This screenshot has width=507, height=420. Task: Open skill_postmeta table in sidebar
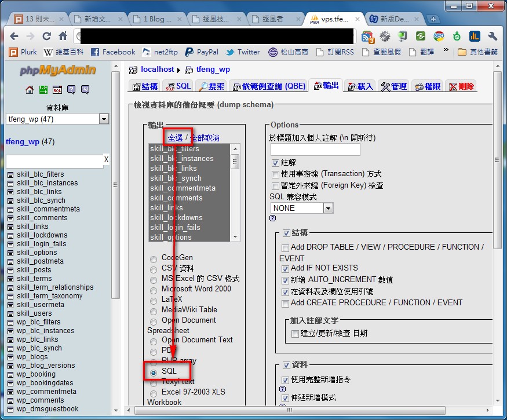tap(40, 261)
